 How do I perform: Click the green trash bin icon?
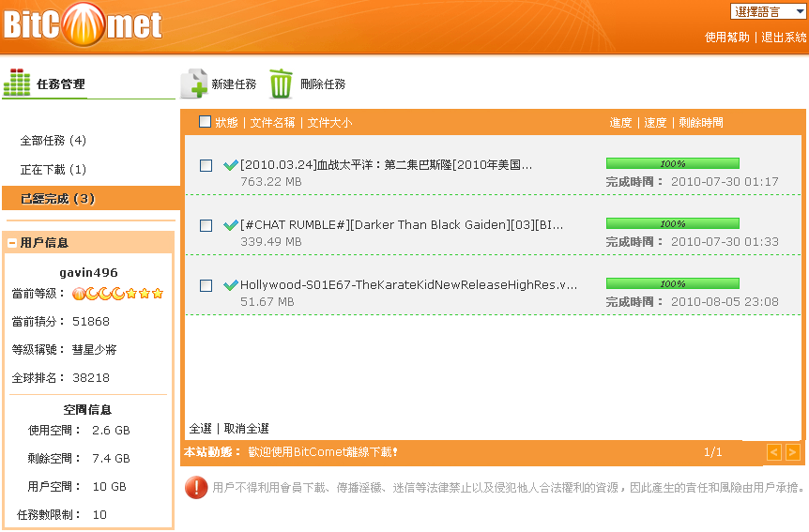click(281, 84)
